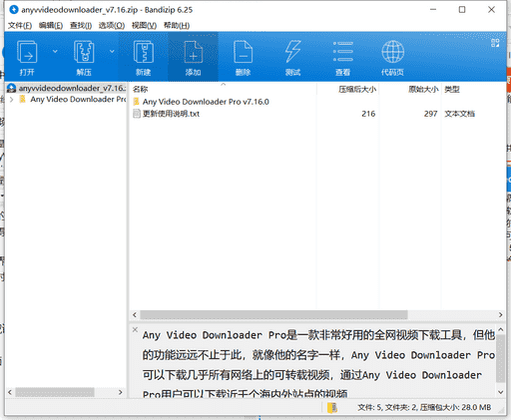This screenshot has width=511, height=420.
Task: Open the Extract button dropdown arrow
Action: 112,51
